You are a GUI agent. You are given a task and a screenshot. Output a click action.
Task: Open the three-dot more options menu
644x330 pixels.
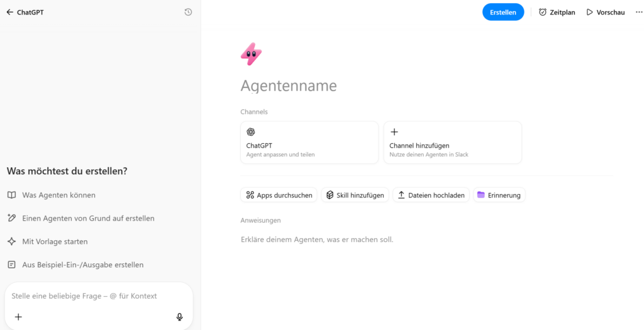coord(639,12)
